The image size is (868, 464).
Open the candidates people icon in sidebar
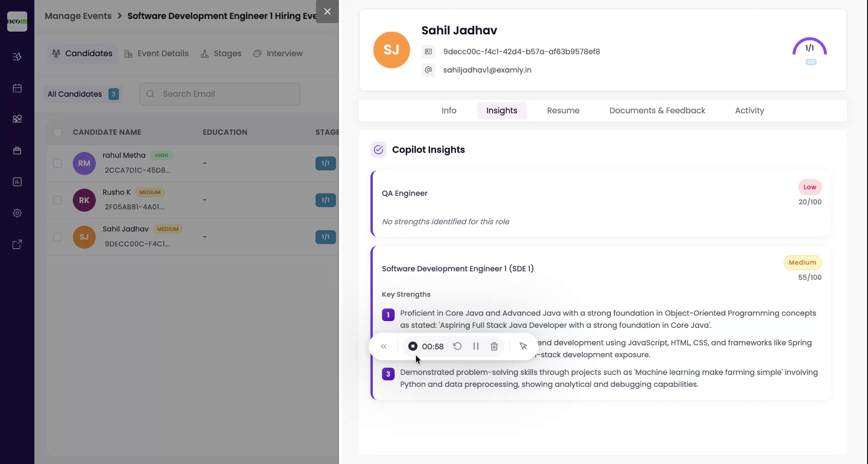click(17, 118)
